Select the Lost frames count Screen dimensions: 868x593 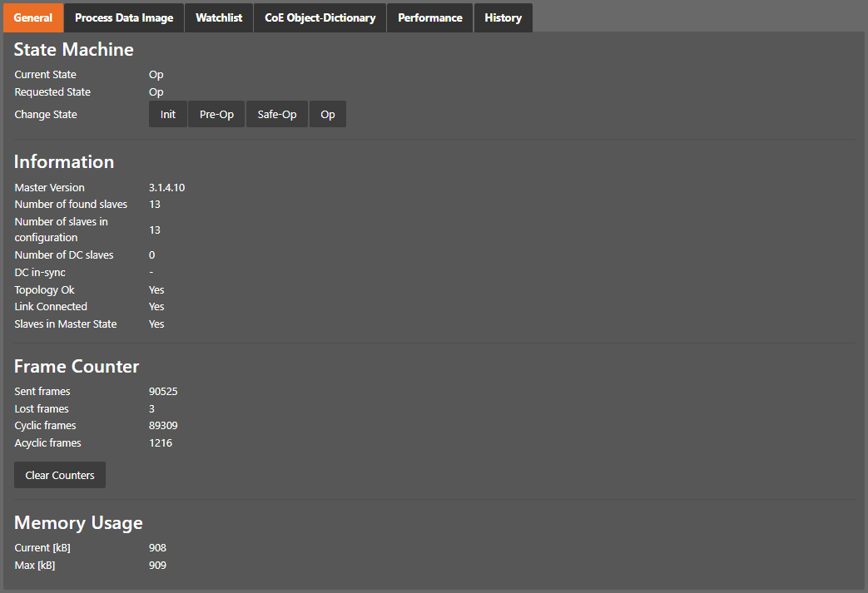[x=152, y=409]
